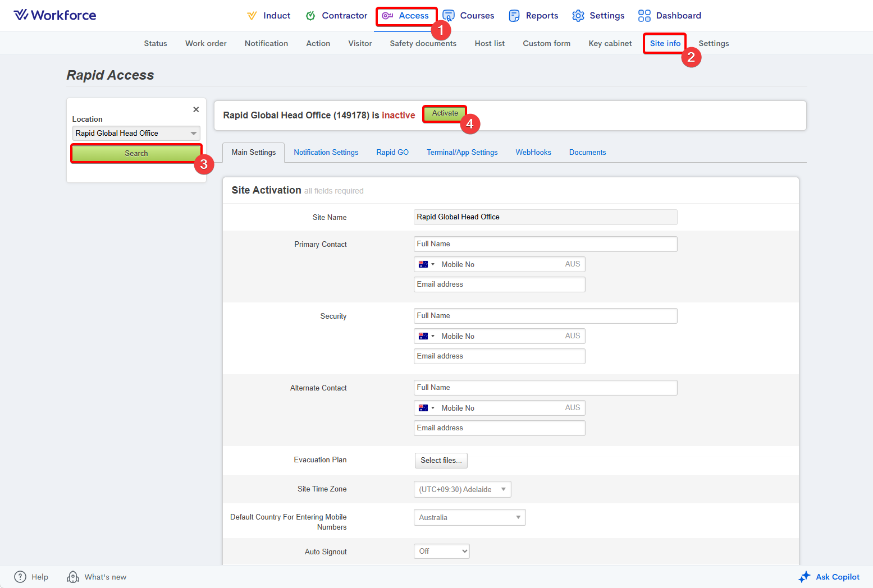Click the Workforce logo
Screen dimensions: 873x588
pos(55,15)
